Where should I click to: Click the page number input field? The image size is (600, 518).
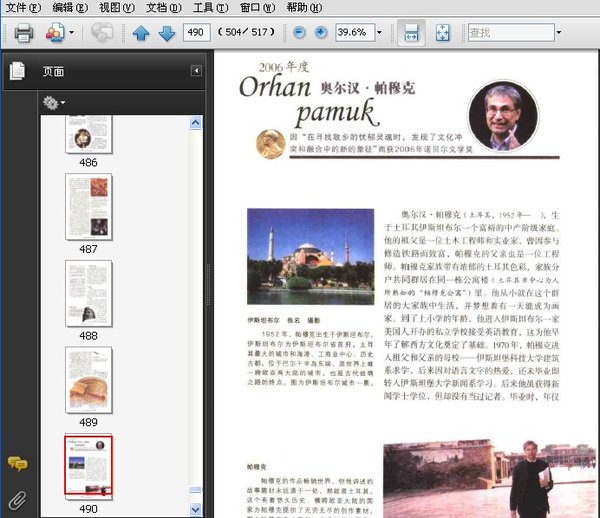(x=197, y=33)
